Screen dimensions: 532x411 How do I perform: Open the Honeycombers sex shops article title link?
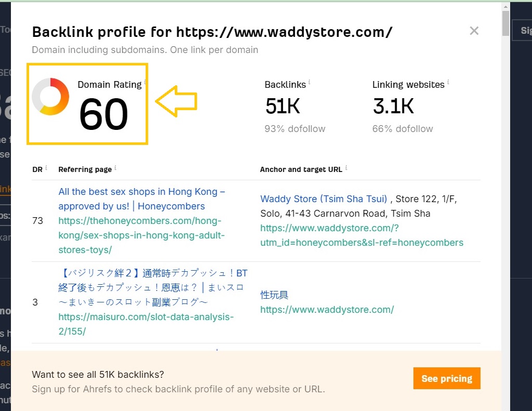[141, 199]
